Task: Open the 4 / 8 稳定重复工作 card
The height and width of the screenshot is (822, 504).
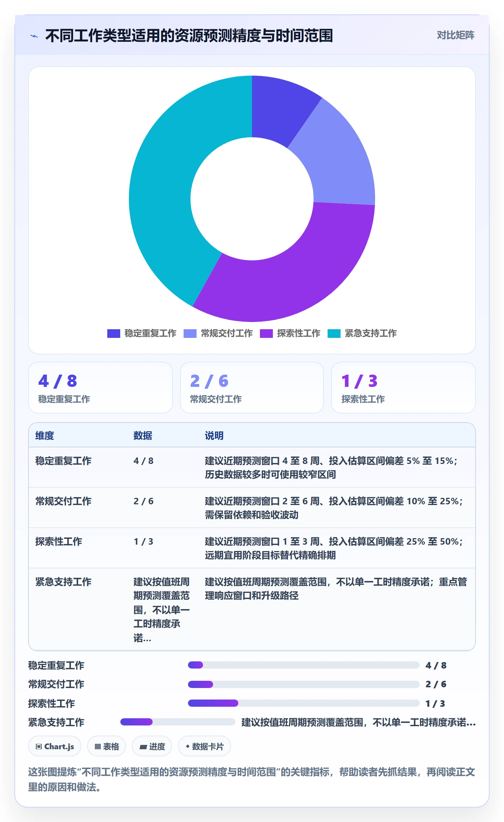Action: coord(100,388)
